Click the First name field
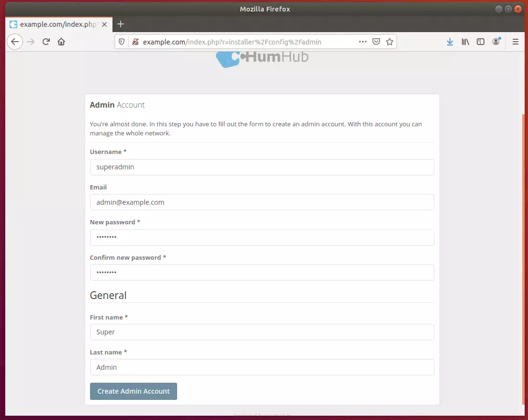Screen dimensions: 528x420 pos(262,332)
